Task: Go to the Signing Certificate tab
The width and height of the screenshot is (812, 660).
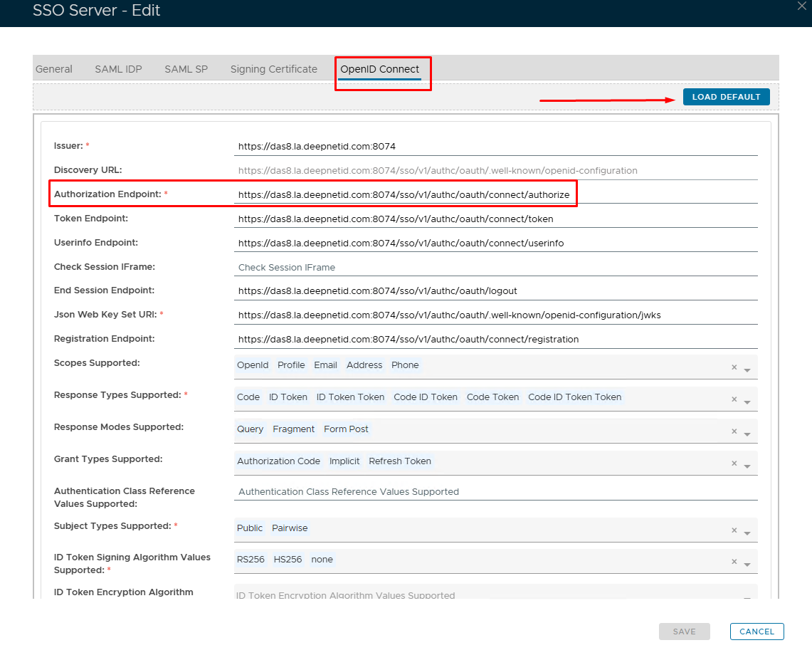Action: pyautogui.click(x=273, y=69)
